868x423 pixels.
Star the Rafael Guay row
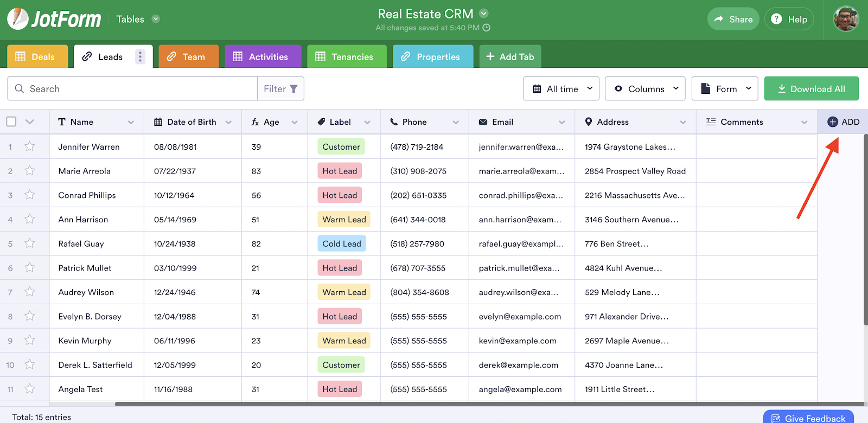pos(30,243)
